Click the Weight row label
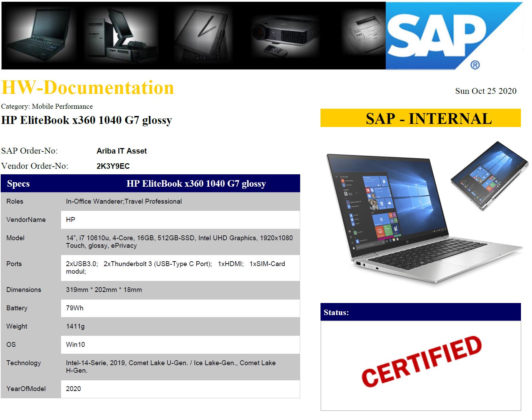 click(x=17, y=326)
